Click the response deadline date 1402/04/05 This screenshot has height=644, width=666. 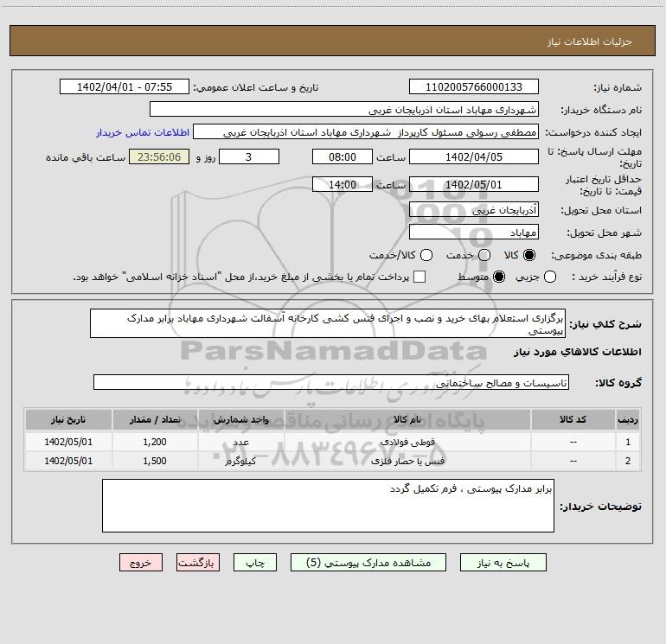click(x=474, y=156)
